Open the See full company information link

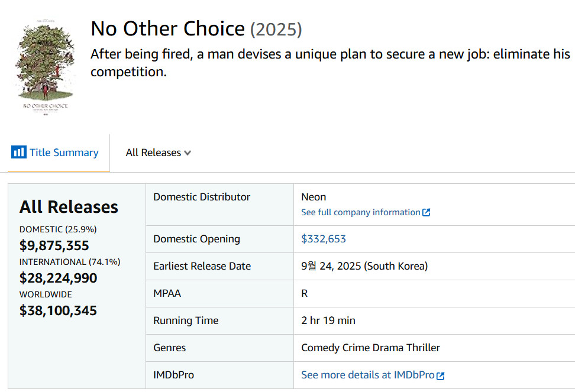[360, 212]
